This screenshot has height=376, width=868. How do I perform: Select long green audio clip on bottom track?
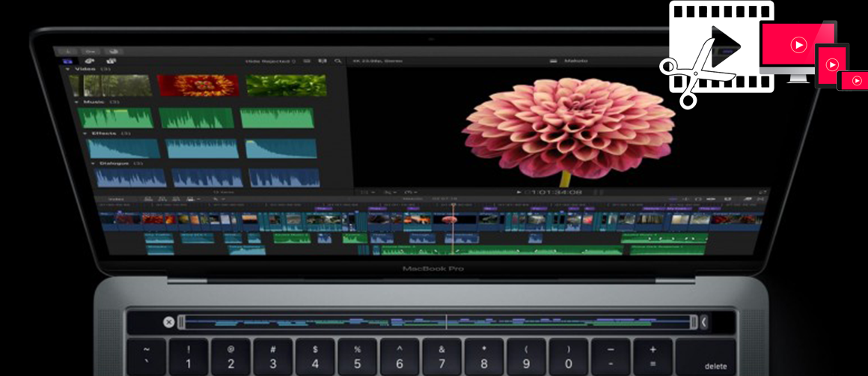(x=501, y=251)
